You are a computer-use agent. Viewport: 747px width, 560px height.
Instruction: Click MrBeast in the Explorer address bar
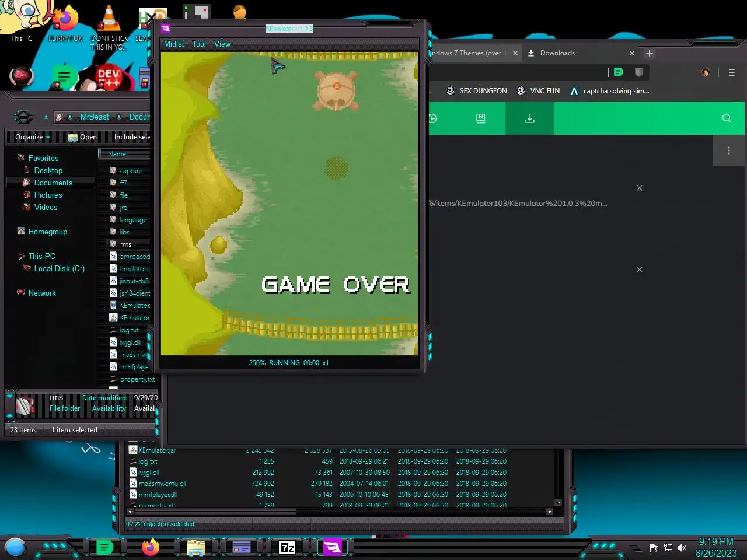pos(95,117)
